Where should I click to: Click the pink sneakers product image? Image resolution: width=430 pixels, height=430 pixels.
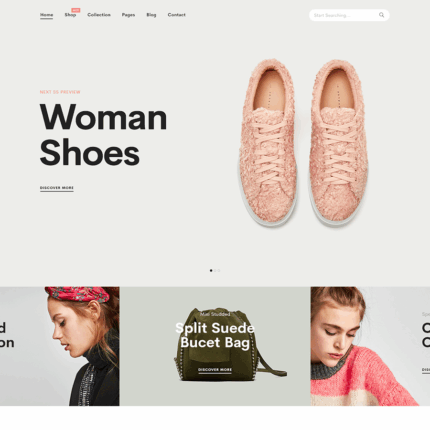click(303, 143)
